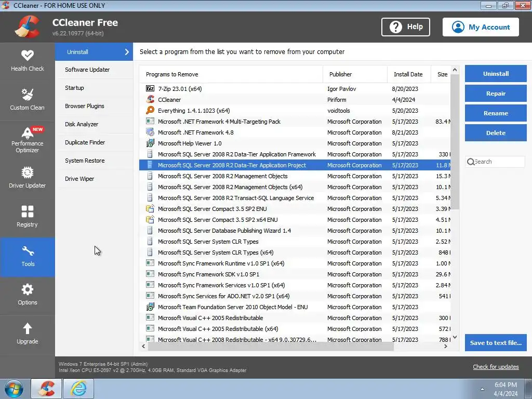Open the Performance Optimizer section
The image size is (532, 399).
[27, 139]
